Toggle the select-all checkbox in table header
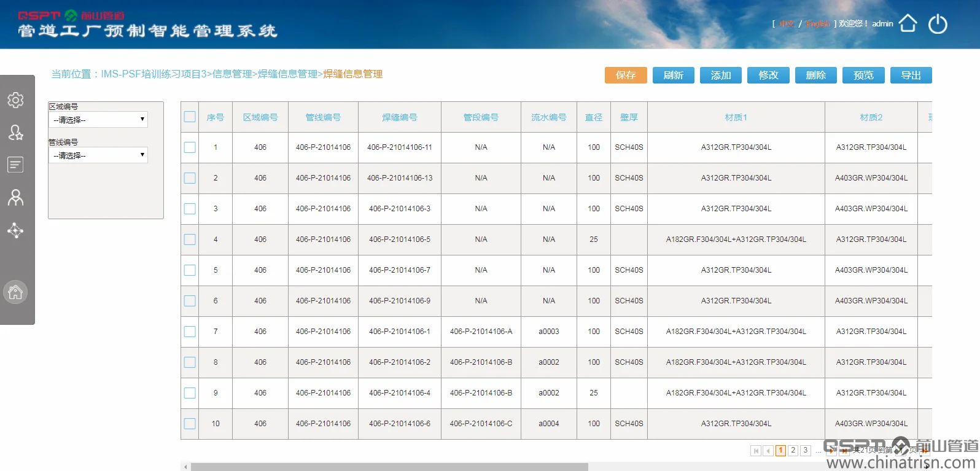The width and height of the screenshot is (980, 471). pyautogui.click(x=190, y=117)
